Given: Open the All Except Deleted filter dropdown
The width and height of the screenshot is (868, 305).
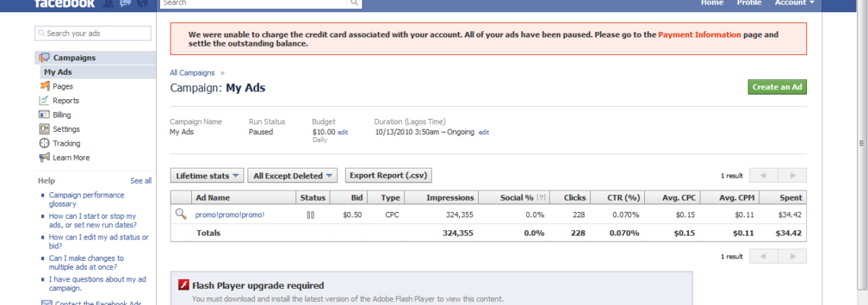Looking at the screenshot, I should point(292,176).
